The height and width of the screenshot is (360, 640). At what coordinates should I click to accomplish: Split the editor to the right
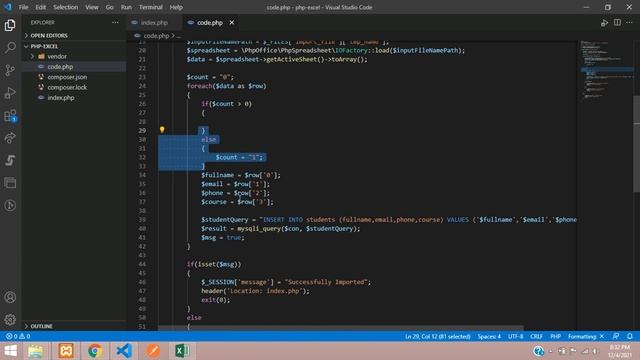pos(617,22)
